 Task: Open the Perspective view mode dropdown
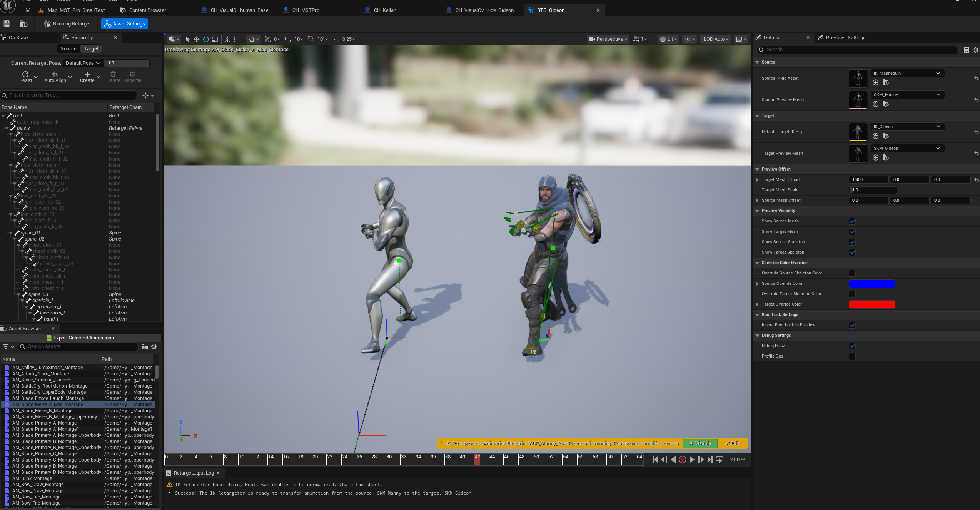pos(608,39)
